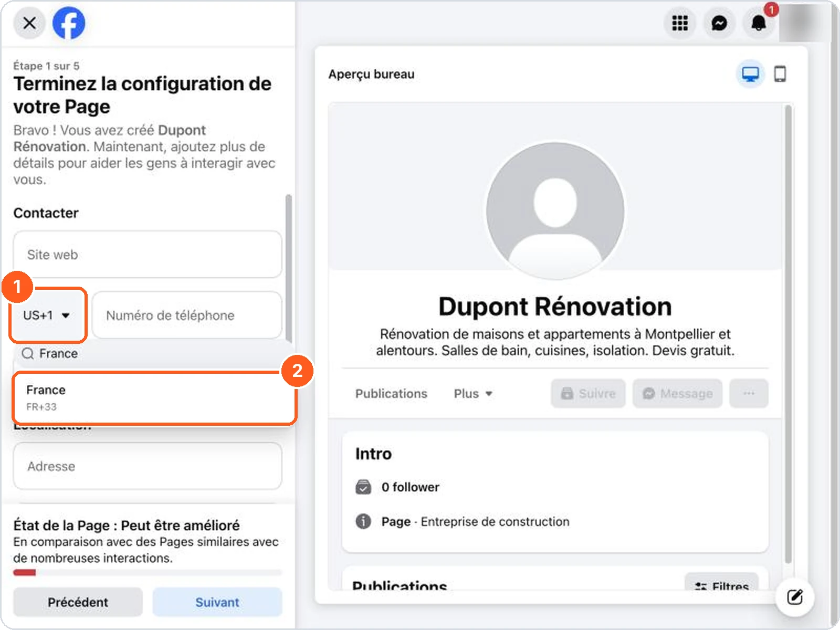The width and height of the screenshot is (840, 630).
Task: Click the Étape 1 sur 5 text
Action: (x=46, y=66)
